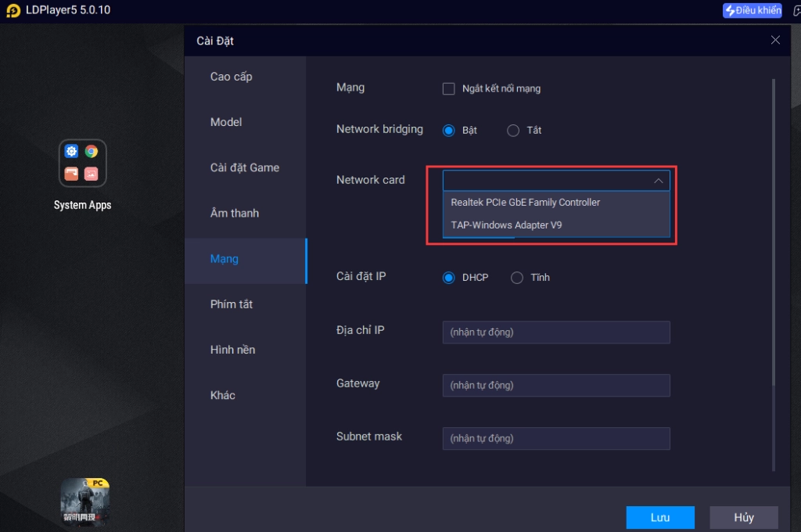
Task: Click the settings panel vertical scrollbar
Action: (x=774, y=274)
